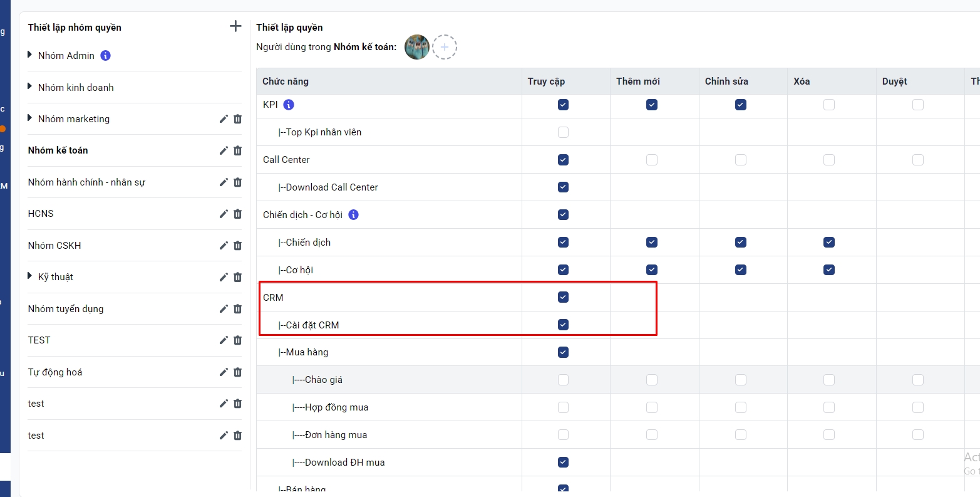Expand the Nhóm kinh doanh group arrow
980x497 pixels.
click(30, 87)
